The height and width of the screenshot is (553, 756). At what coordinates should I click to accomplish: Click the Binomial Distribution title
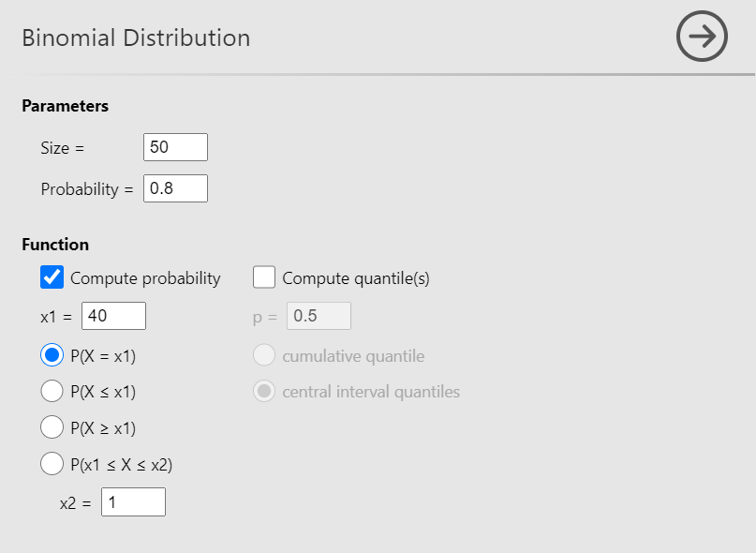tap(136, 38)
